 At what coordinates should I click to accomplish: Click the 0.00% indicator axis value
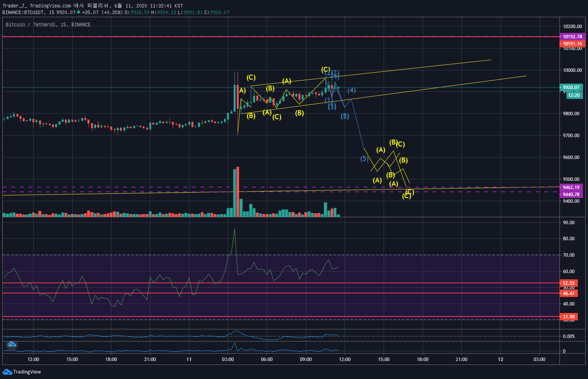[x=569, y=336]
